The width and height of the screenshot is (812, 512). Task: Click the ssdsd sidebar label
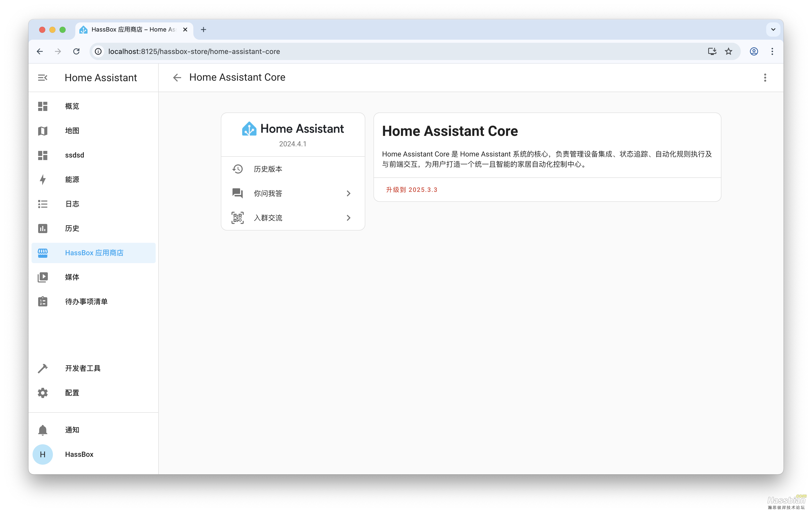[x=75, y=155]
